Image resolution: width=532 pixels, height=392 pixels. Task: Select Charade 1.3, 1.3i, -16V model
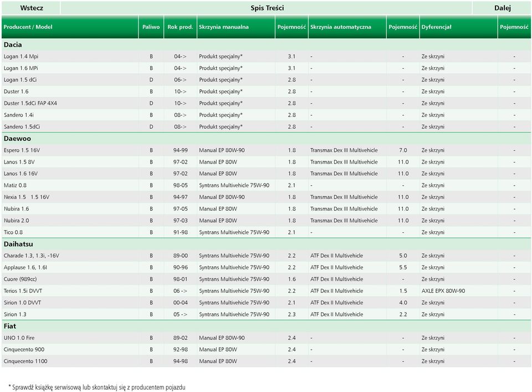tap(31, 256)
